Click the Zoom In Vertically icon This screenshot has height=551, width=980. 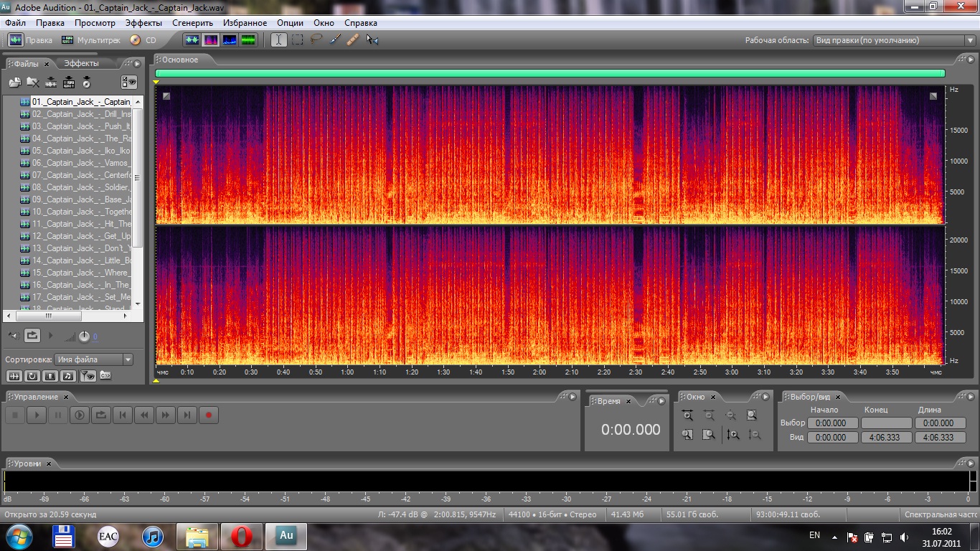point(732,434)
